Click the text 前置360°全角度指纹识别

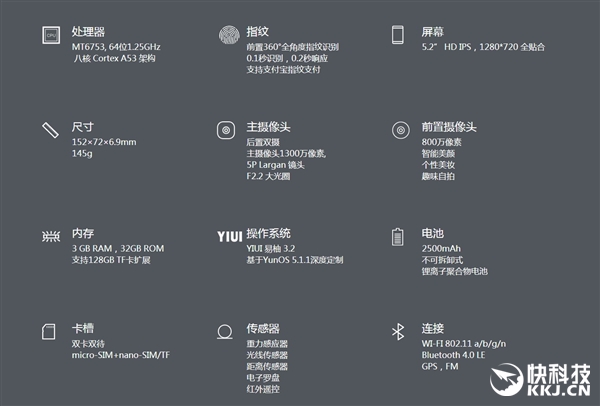click(x=293, y=47)
